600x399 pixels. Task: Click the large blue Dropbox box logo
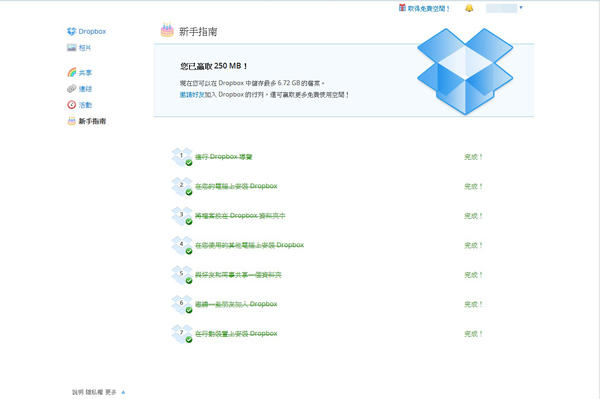tap(465, 71)
